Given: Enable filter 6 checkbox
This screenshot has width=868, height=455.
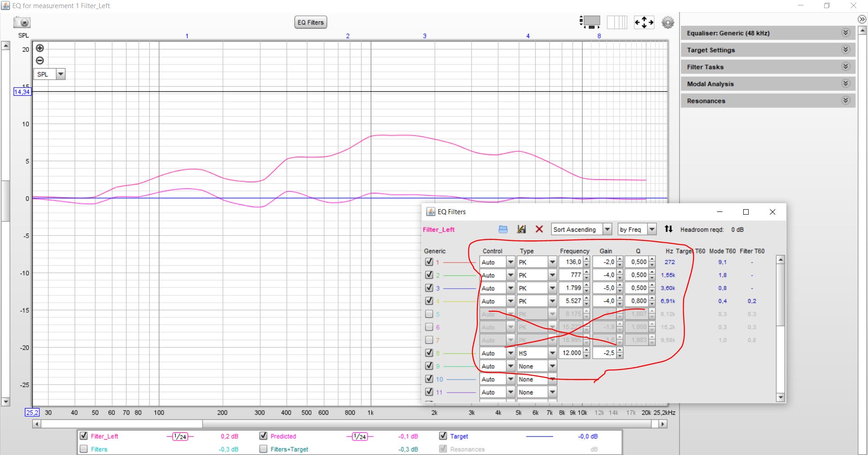Looking at the screenshot, I should [429, 327].
